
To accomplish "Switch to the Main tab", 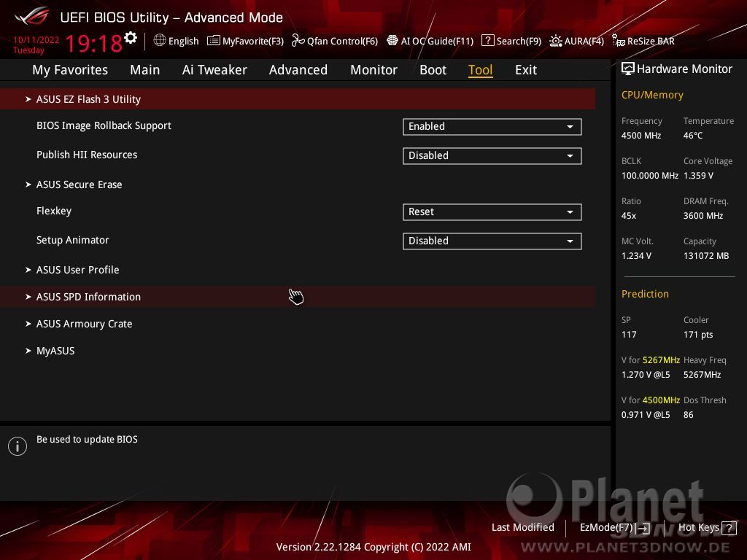I will [x=145, y=70].
